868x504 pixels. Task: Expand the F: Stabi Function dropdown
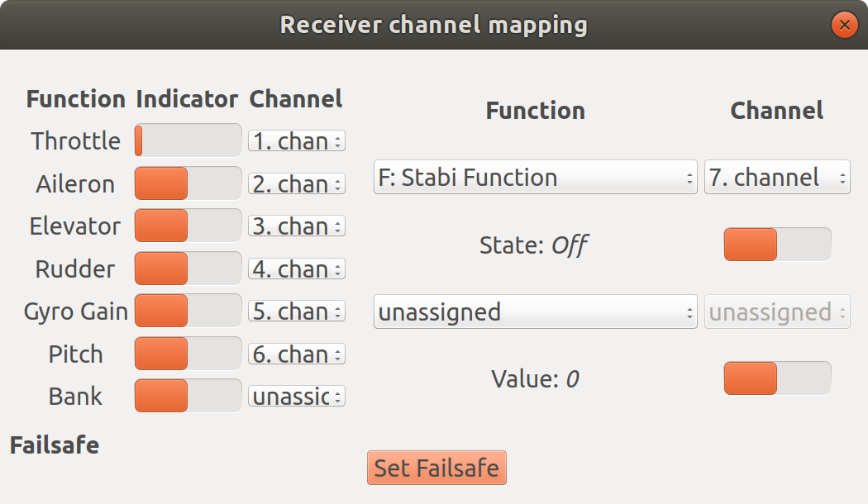[535, 178]
